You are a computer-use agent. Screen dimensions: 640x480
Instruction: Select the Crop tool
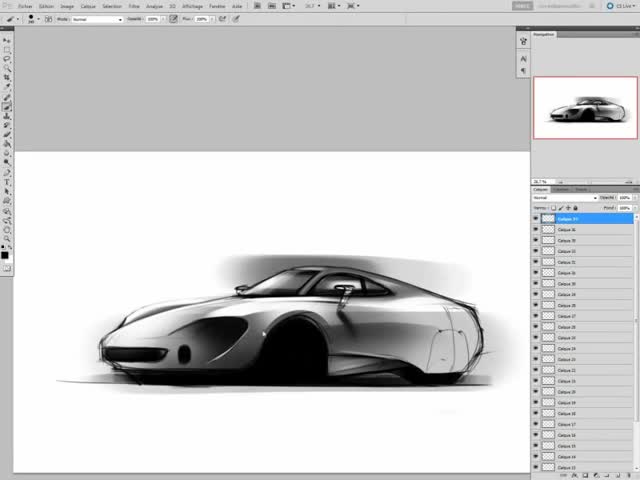pos(7,76)
